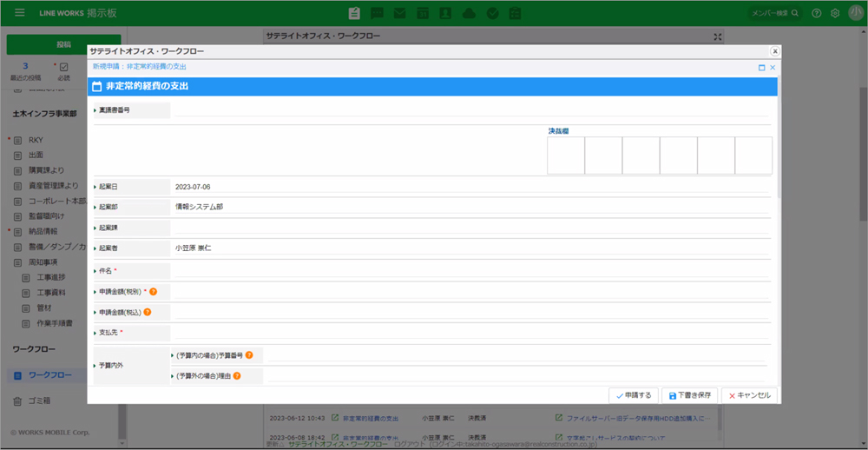This screenshot has width=868, height=450.
Task: Click the help icon next to 申請金額(税別)
Action: pyautogui.click(x=154, y=292)
